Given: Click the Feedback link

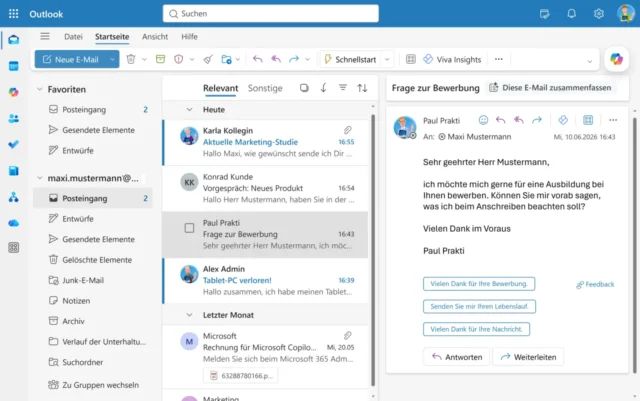Looking at the screenshot, I should pos(595,285).
